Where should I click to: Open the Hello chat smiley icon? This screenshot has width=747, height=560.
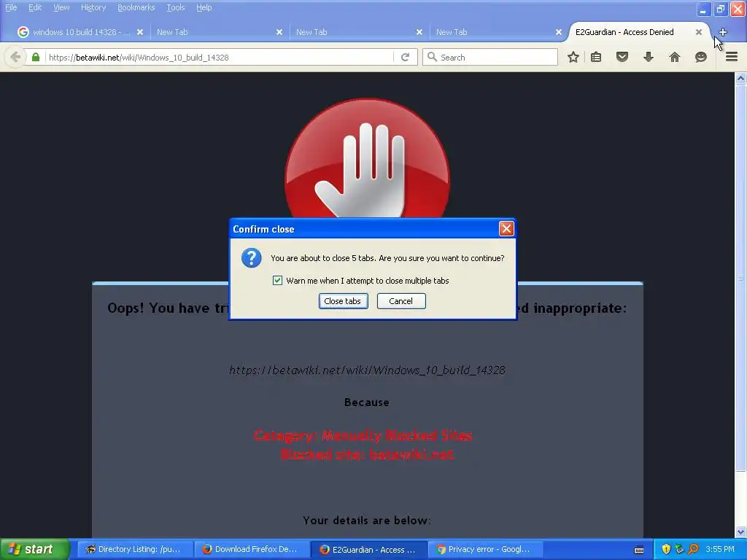[x=701, y=57]
